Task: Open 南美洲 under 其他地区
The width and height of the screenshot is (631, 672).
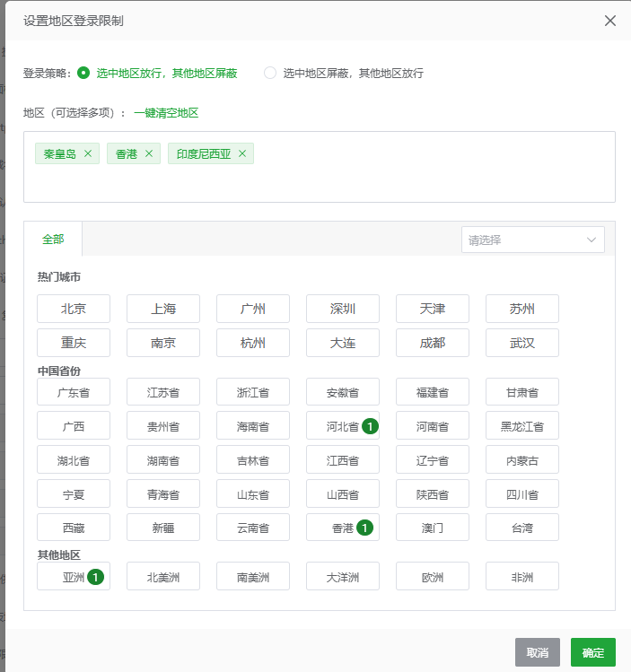Action: 253,576
